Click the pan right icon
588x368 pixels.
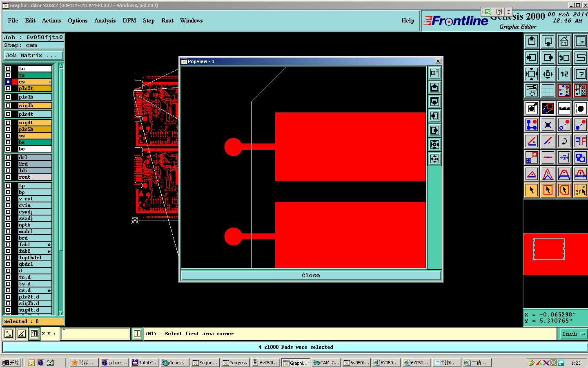(x=548, y=58)
